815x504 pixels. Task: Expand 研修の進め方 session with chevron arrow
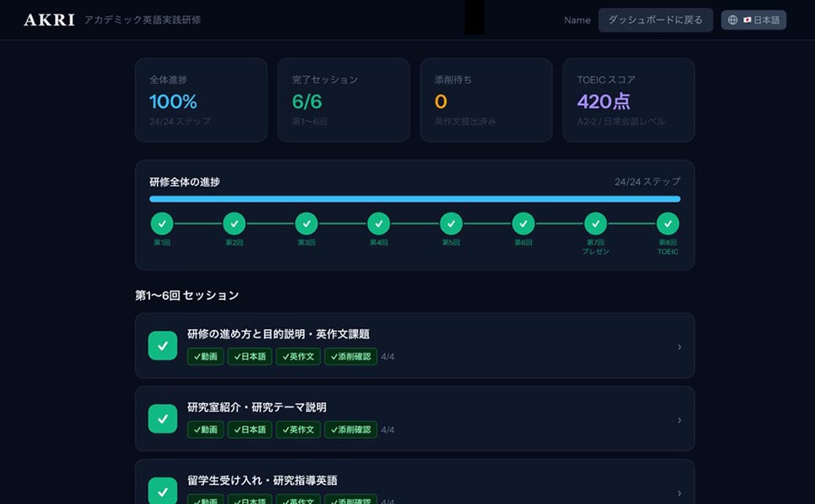[680, 347]
